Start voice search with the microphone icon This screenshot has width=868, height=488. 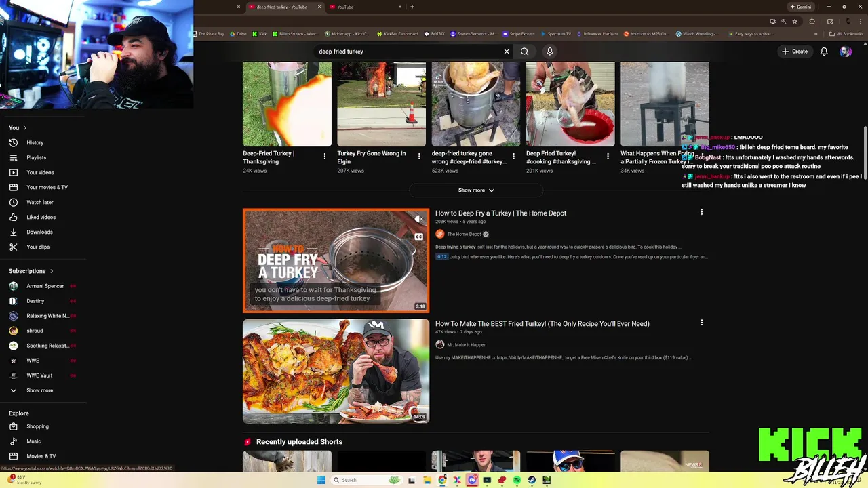(550, 52)
